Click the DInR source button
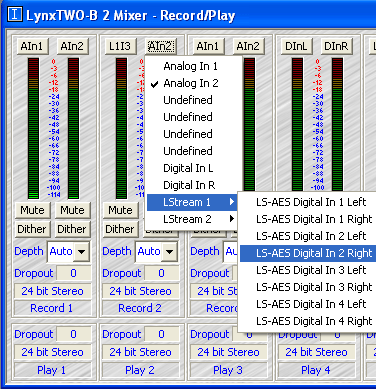The width and height of the screenshot is (376, 389). click(336, 46)
